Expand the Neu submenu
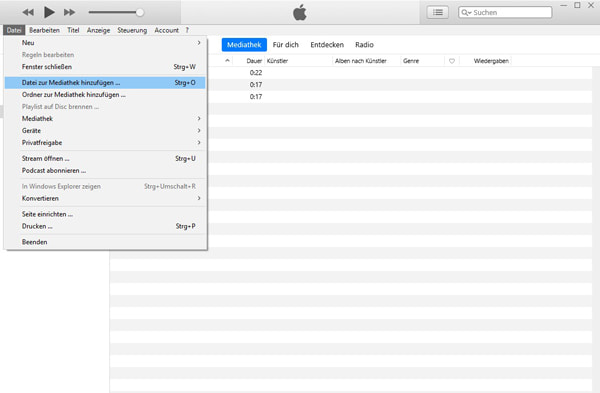The height and width of the screenshot is (393, 600). 105,43
